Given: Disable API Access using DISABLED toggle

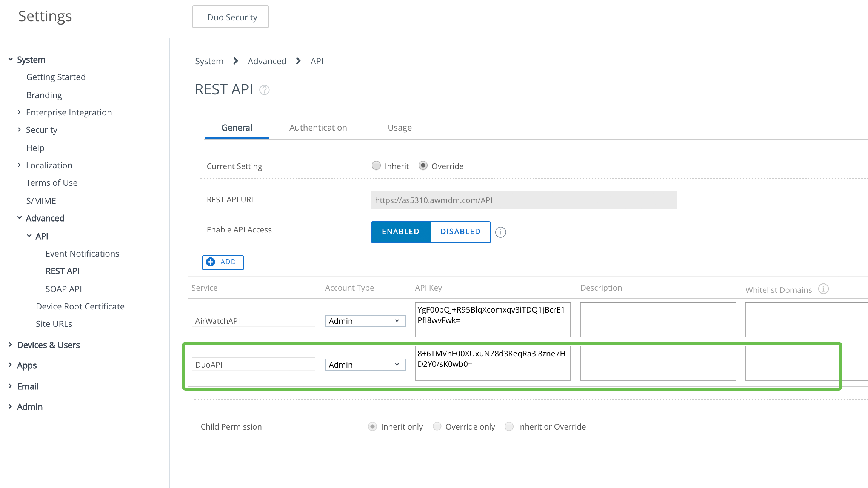Looking at the screenshot, I should (x=460, y=232).
